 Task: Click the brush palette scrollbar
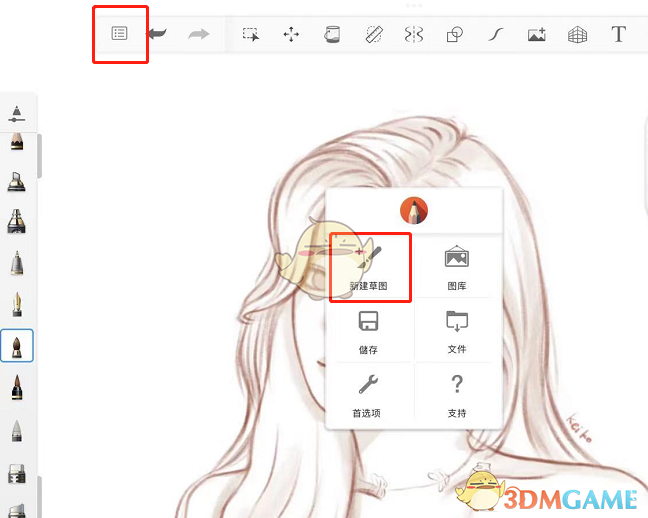point(40,156)
